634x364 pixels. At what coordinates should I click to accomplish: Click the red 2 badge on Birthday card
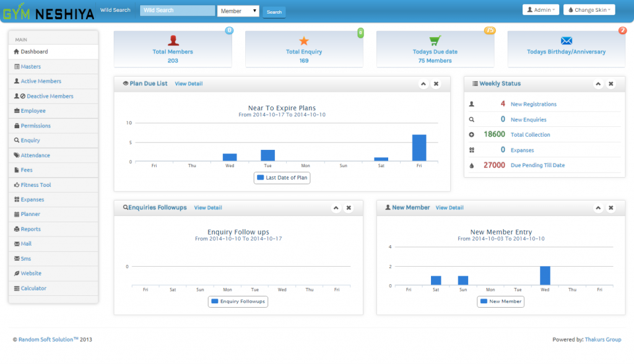[x=622, y=30]
